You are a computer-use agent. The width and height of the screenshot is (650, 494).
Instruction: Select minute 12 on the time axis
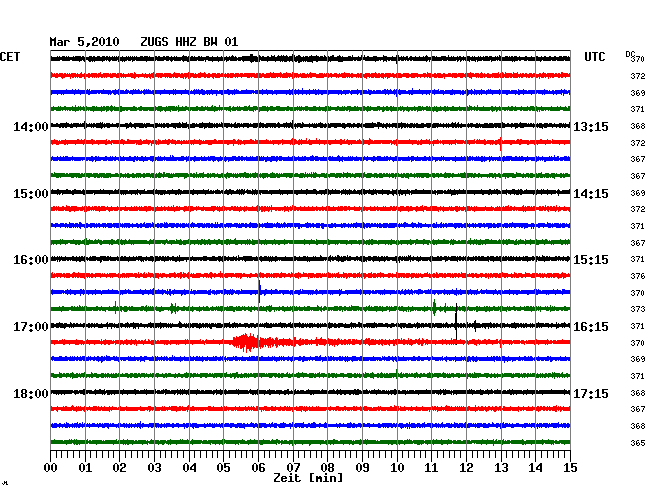tap(466, 467)
